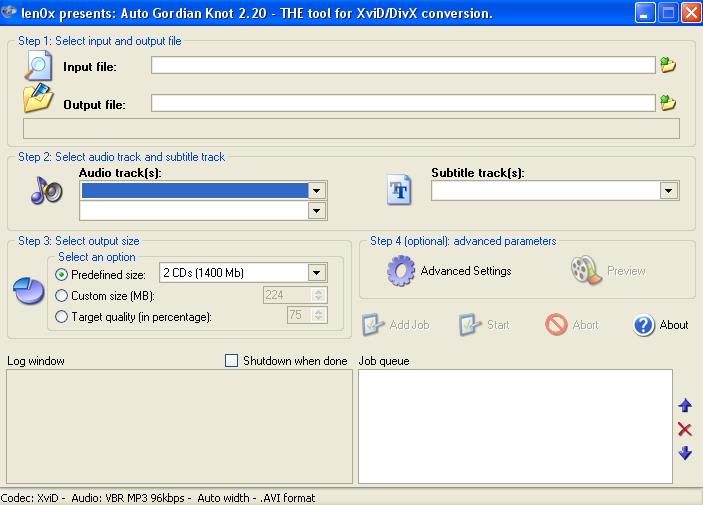Select the Predefined size radio option
The height and width of the screenshot is (505, 703).
61,274
